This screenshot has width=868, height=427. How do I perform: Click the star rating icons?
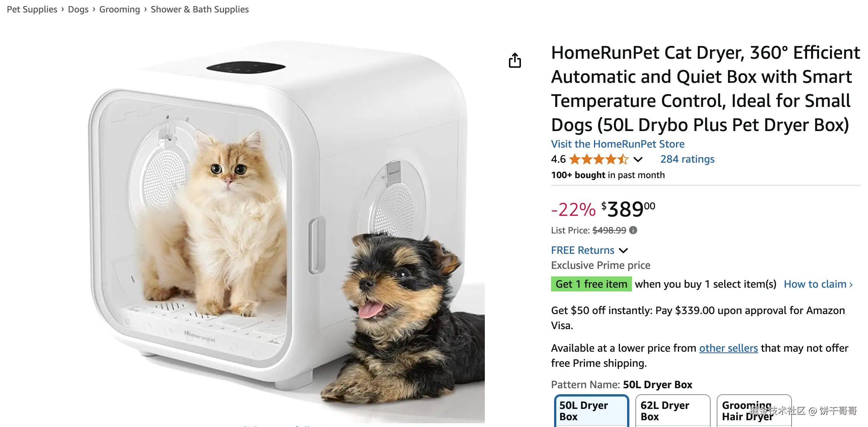[599, 159]
